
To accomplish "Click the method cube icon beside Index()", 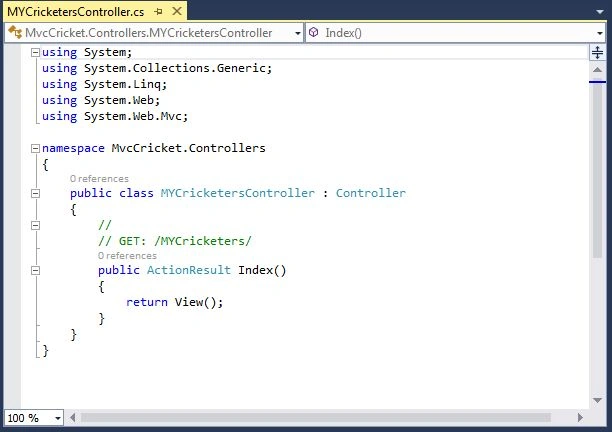I will [313, 32].
